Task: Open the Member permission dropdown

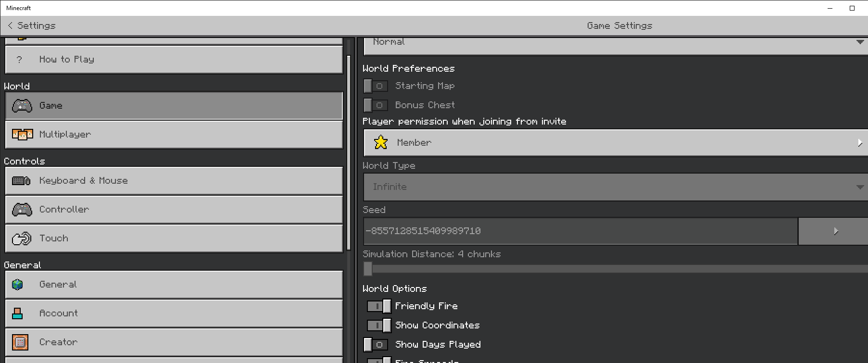Action: [x=616, y=143]
